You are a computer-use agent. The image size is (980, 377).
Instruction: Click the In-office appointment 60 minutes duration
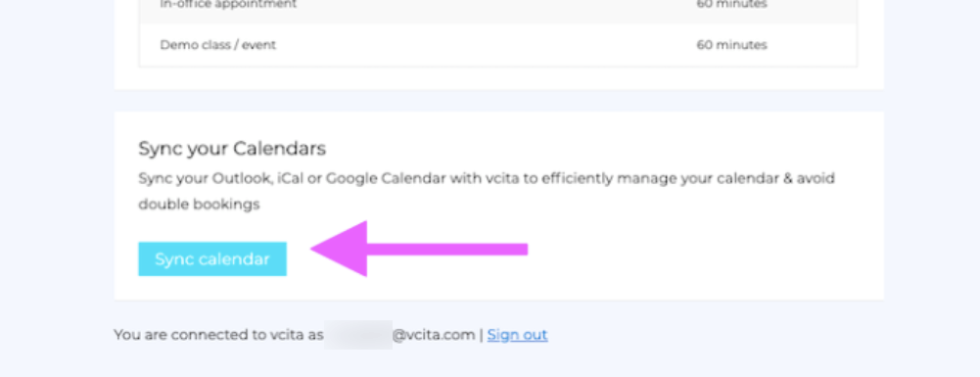[x=732, y=5]
